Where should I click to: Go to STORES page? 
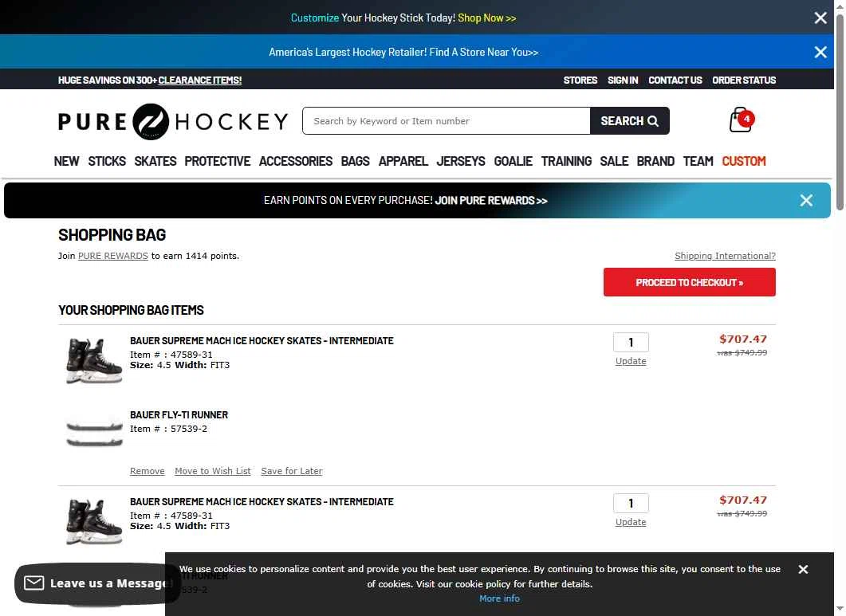(580, 80)
